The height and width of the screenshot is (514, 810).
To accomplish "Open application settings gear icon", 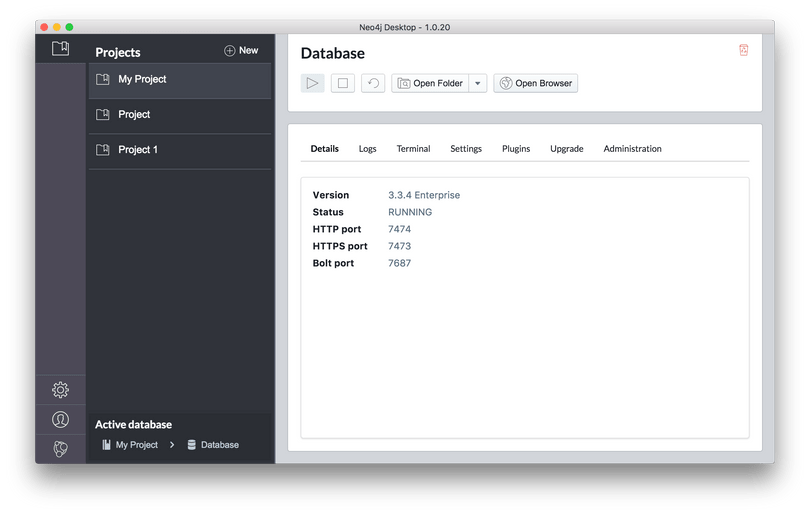I will click(60, 390).
